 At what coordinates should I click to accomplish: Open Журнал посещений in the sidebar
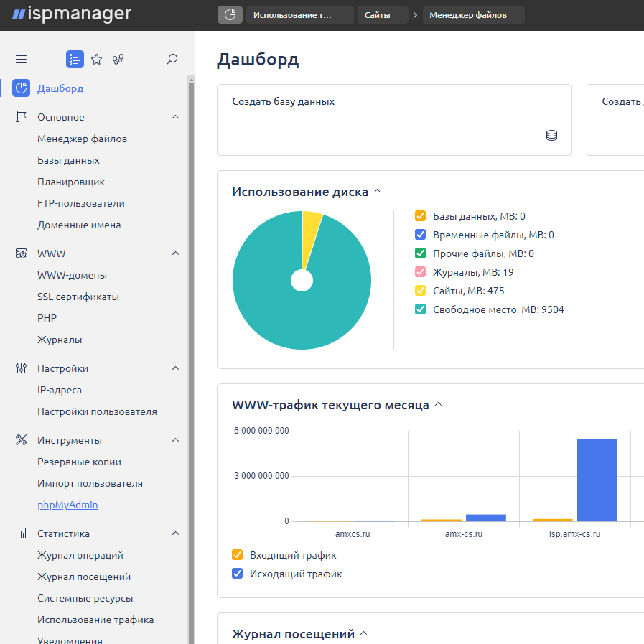pyautogui.click(x=84, y=577)
